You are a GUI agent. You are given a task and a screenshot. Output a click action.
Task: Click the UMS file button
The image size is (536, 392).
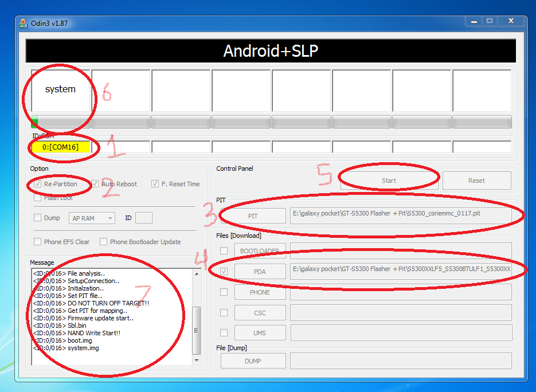[260, 333]
